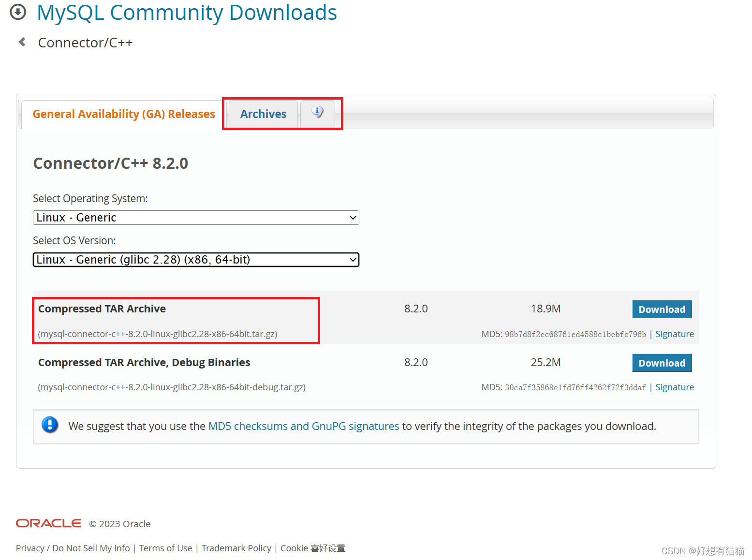Open the Terms of Use link

166,548
